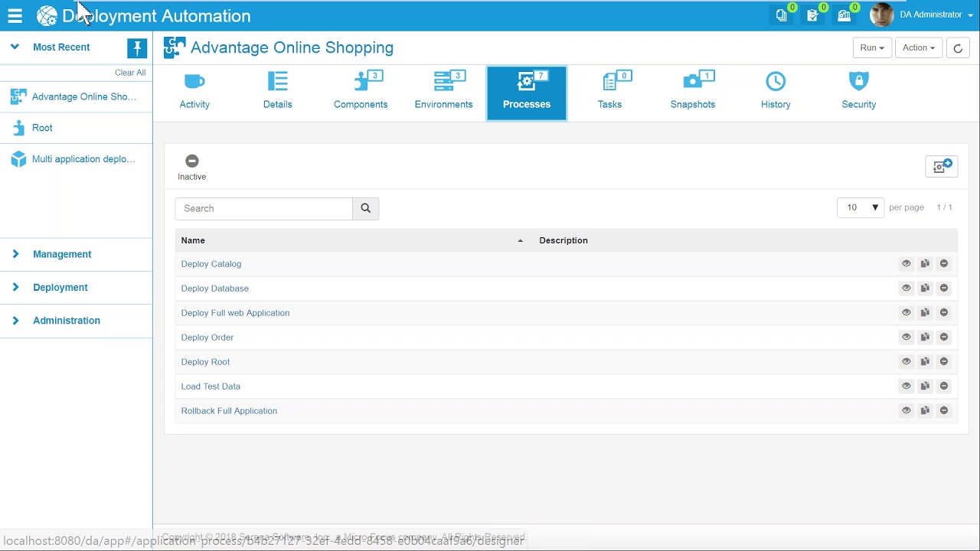This screenshot has width=980, height=551.
Task: Open the hamburger navigation menu
Action: point(15,15)
